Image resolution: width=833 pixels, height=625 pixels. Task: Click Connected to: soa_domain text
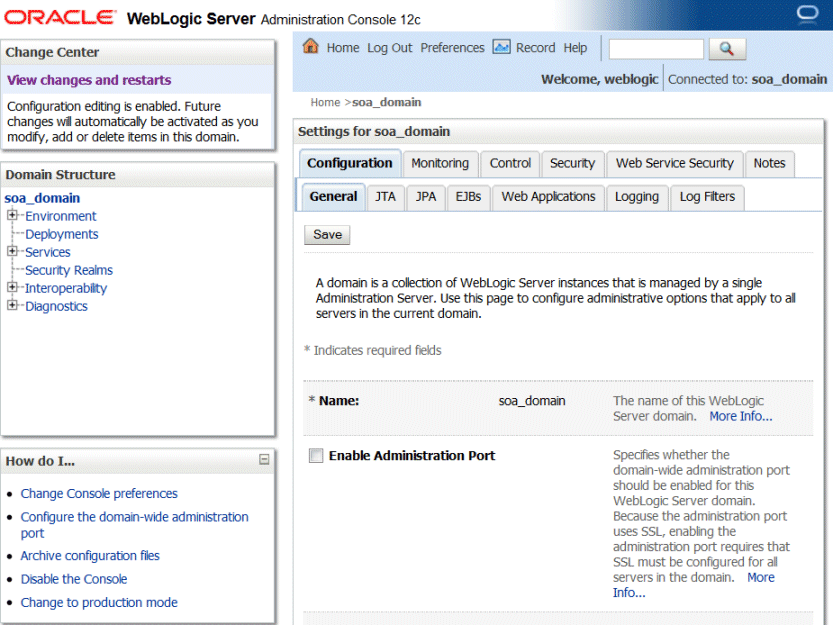coord(747,79)
